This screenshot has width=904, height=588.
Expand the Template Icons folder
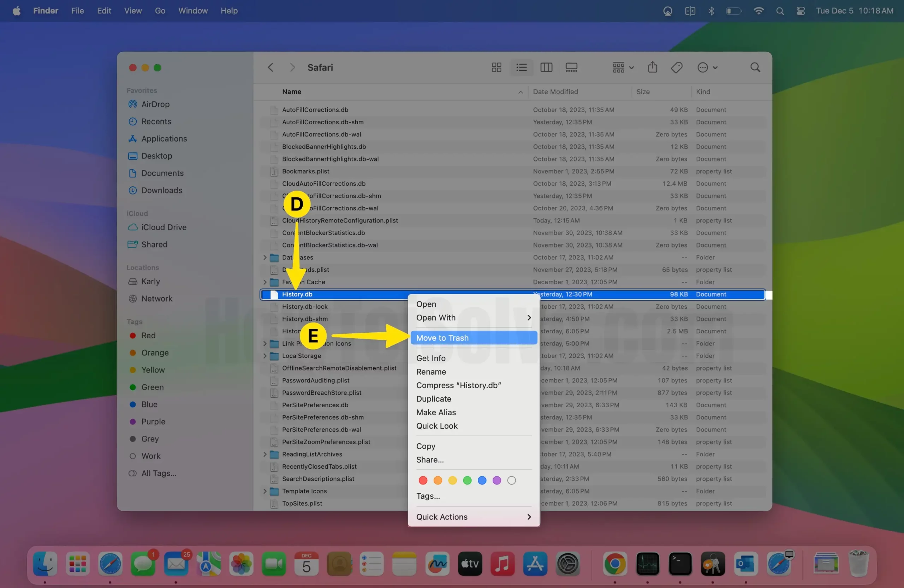click(265, 491)
